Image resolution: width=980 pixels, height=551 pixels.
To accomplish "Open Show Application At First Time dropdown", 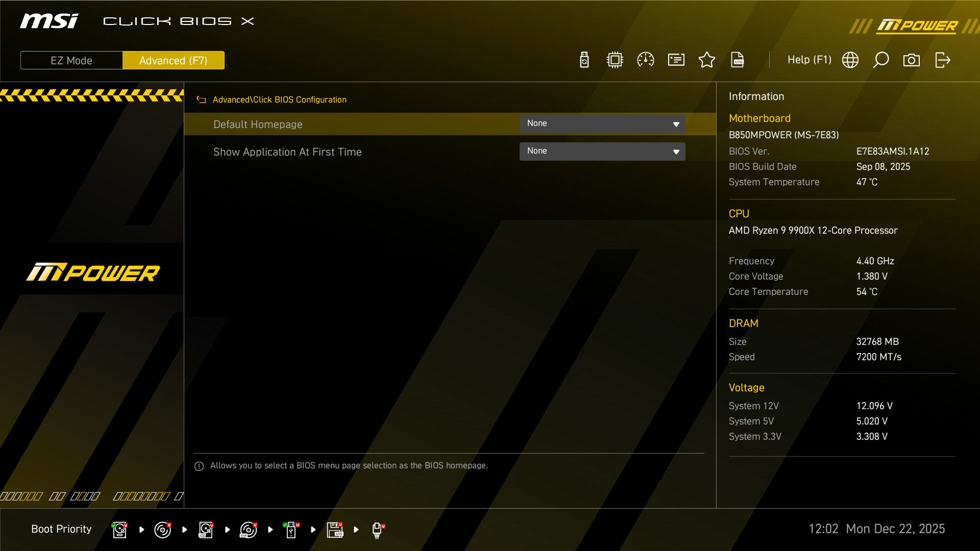I will point(602,151).
